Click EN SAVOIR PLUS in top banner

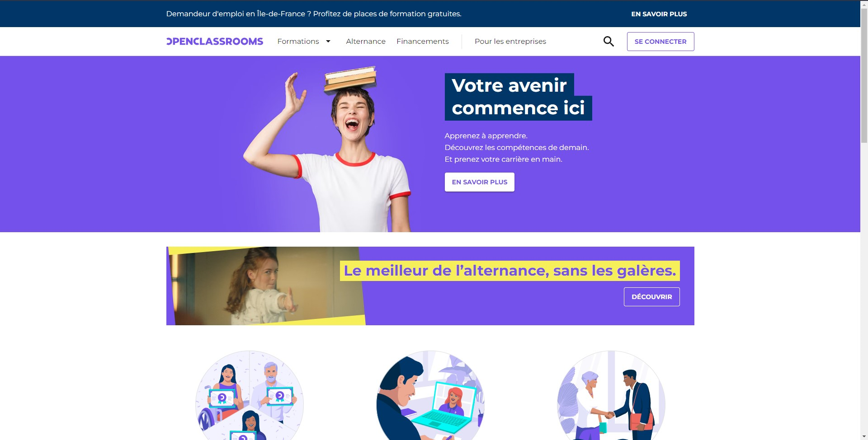(x=659, y=14)
